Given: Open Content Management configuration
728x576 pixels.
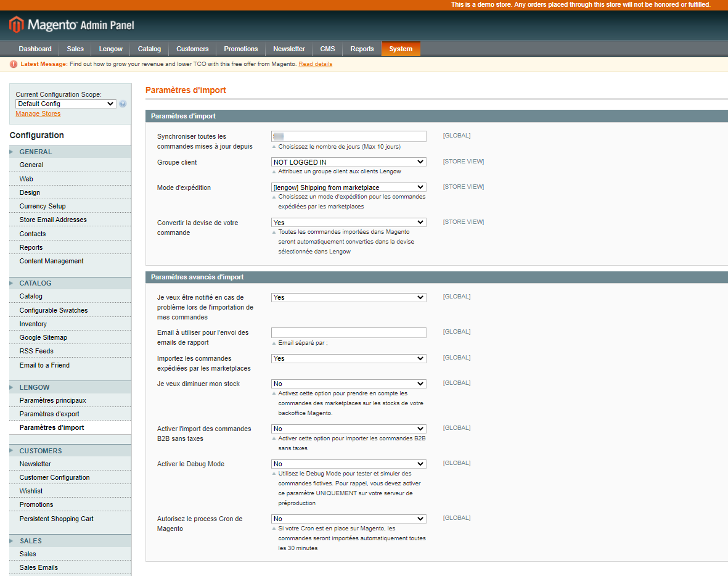Looking at the screenshot, I should pyautogui.click(x=70, y=261).
